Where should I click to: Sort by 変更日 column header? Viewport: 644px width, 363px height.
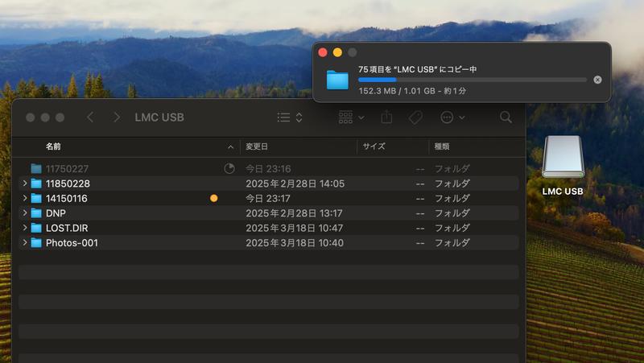[257, 146]
